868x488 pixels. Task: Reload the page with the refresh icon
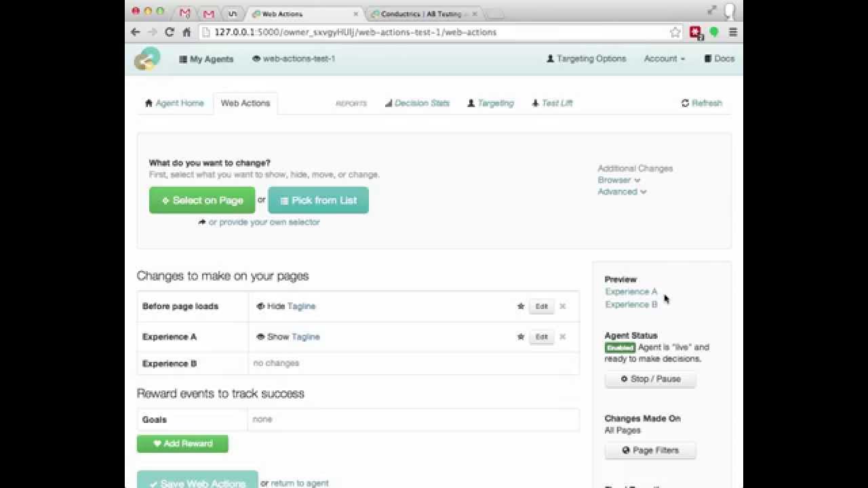tap(170, 32)
